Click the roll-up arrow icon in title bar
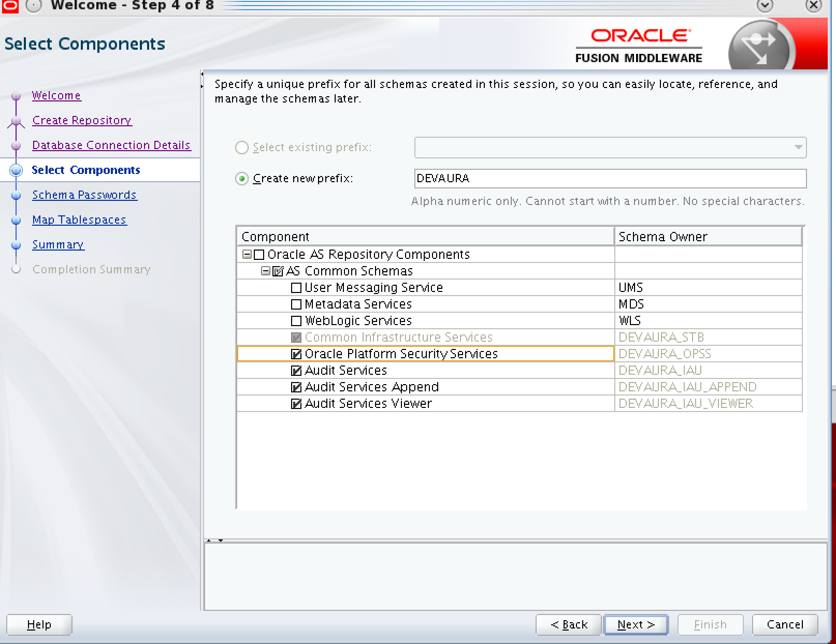836x644 pixels. click(x=765, y=6)
